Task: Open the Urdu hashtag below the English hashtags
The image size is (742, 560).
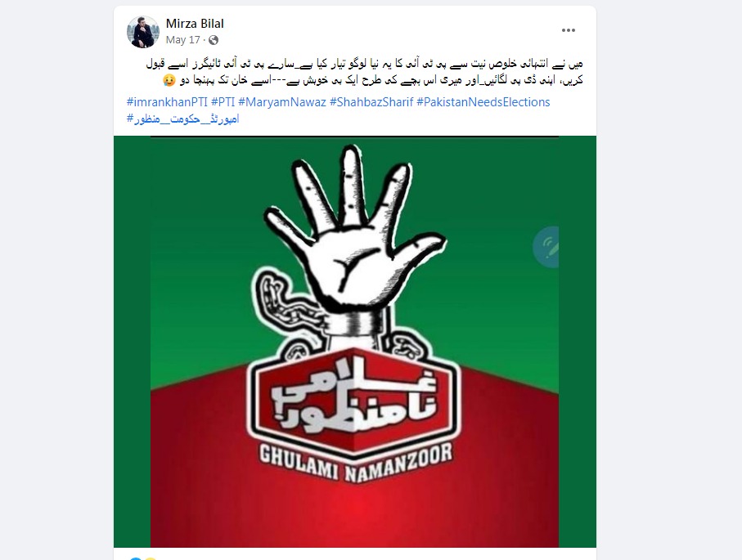Action: [x=182, y=119]
